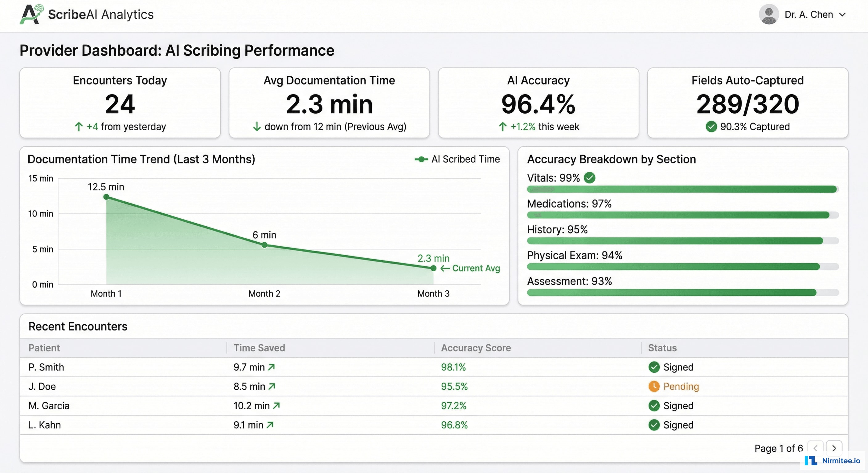Select the Time Saved column header
Viewport: 868px width, 473px height.
tap(259, 348)
